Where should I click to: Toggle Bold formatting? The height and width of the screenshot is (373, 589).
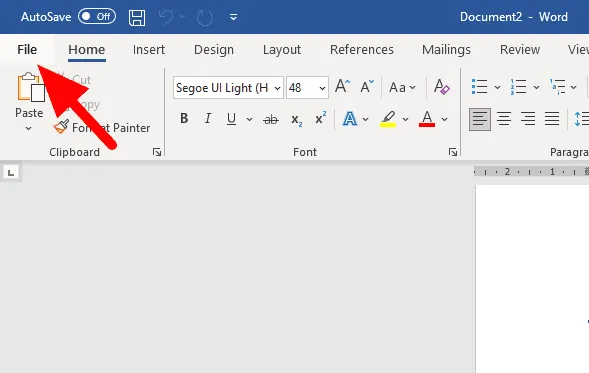pyautogui.click(x=184, y=119)
